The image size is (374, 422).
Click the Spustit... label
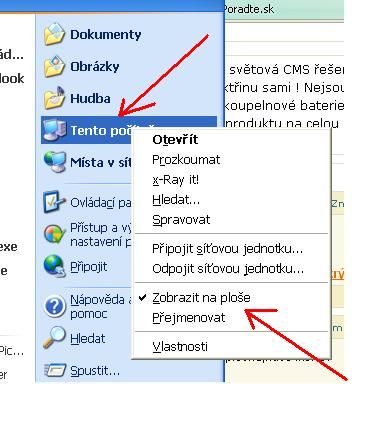[95, 371]
